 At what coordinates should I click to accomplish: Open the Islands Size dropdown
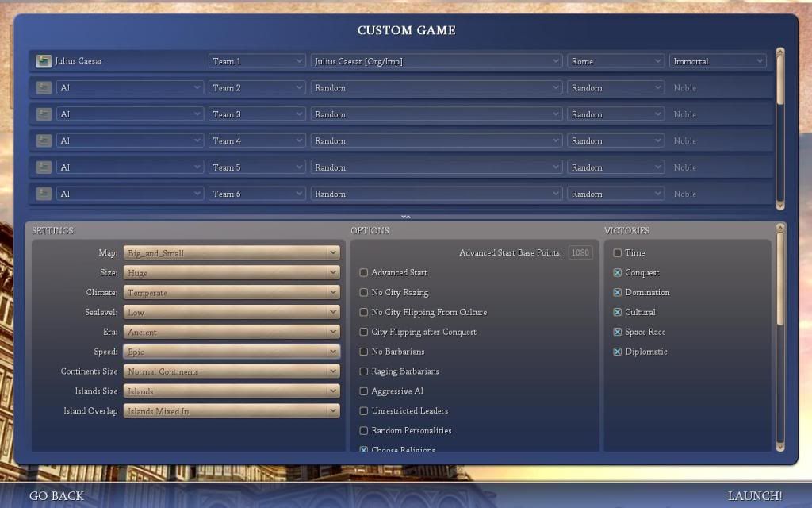click(x=232, y=391)
